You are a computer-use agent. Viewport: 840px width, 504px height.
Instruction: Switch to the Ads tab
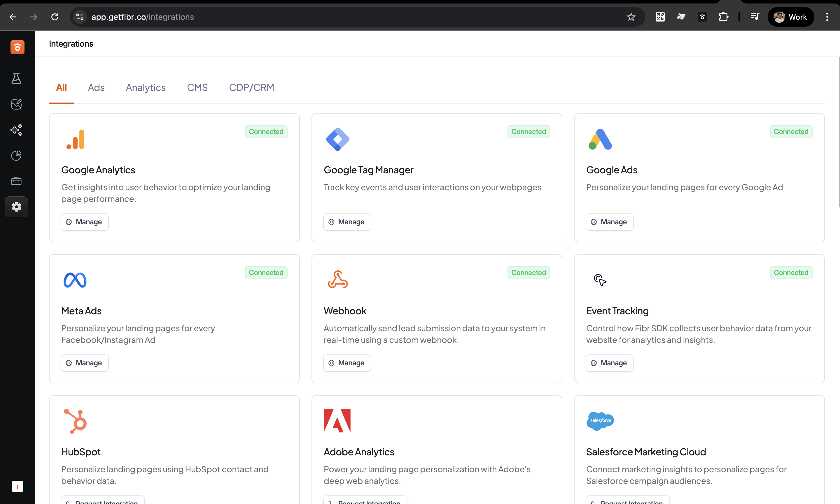[96, 88]
